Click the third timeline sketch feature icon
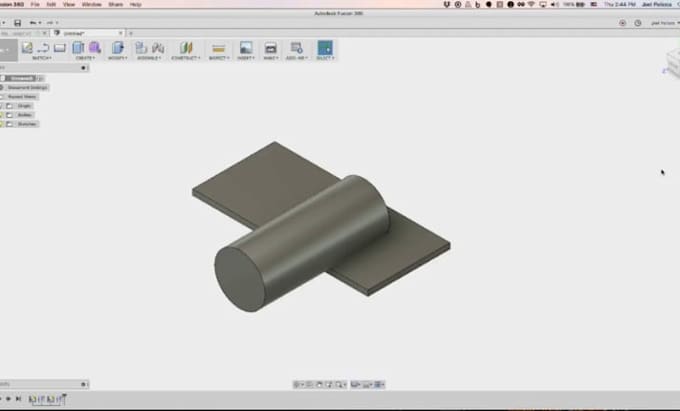680x411 pixels. click(51, 399)
